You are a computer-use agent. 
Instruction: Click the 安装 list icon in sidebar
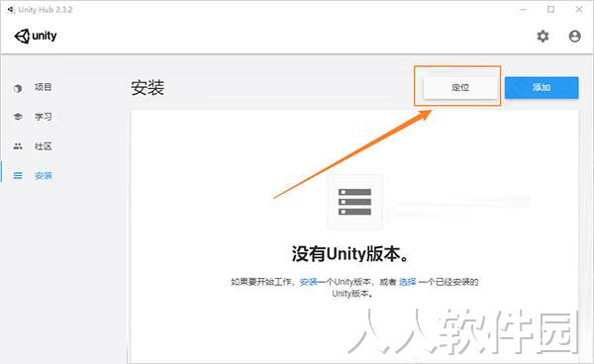[x=18, y=175]
